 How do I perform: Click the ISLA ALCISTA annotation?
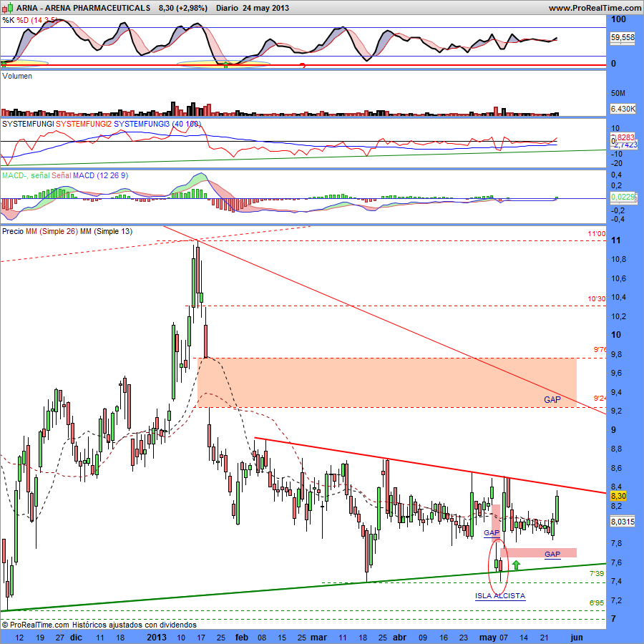pyautogui.click(x=500, y=595)
